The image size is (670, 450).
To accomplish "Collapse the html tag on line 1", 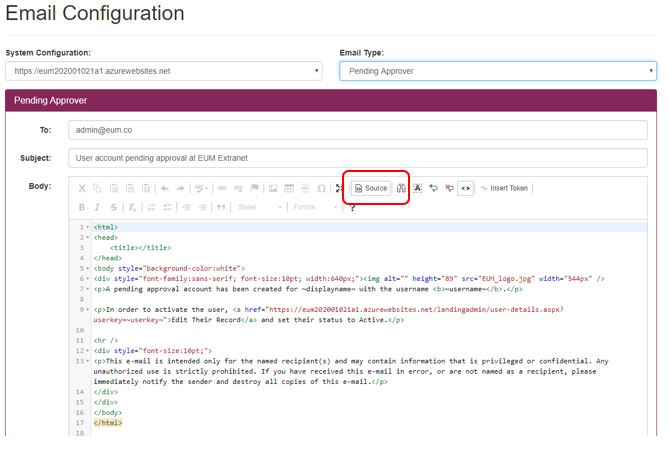I will 88,227.
